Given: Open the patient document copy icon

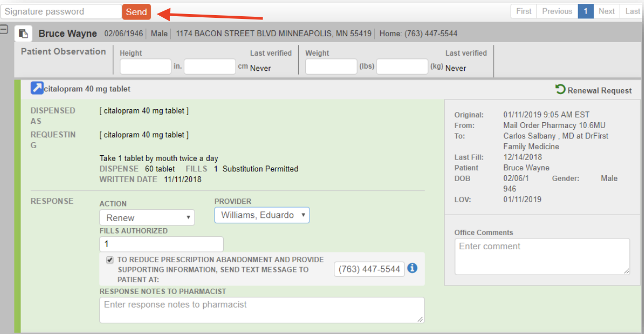Looking at the screenshot, I should 23,34.
